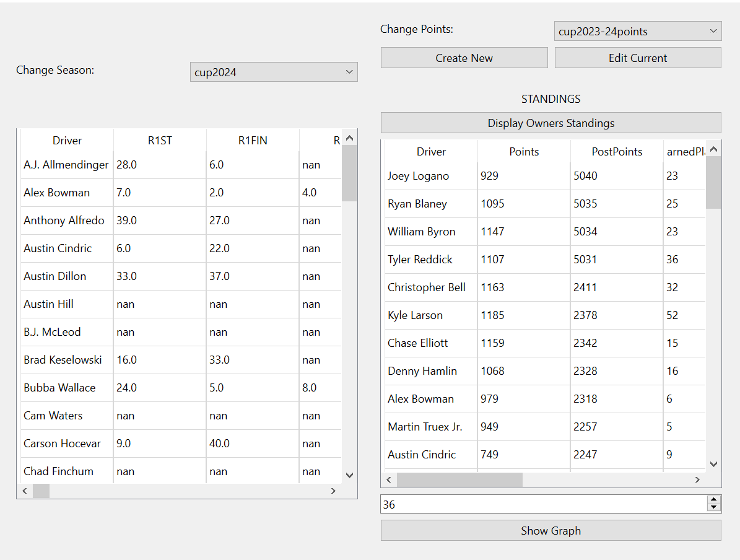Decrease the race number spinbox value
This screenshot has width=740, height=560.
[713, 507]
